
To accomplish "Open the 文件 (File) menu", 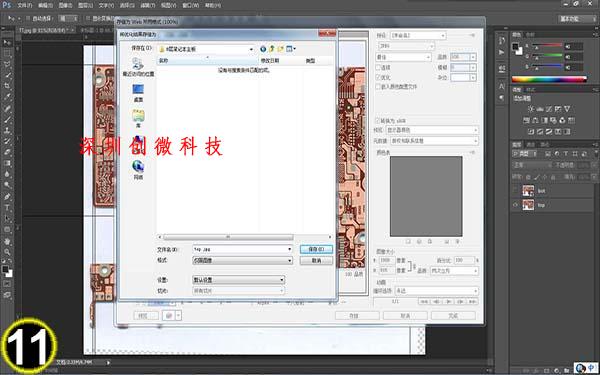I will (25, 5).
